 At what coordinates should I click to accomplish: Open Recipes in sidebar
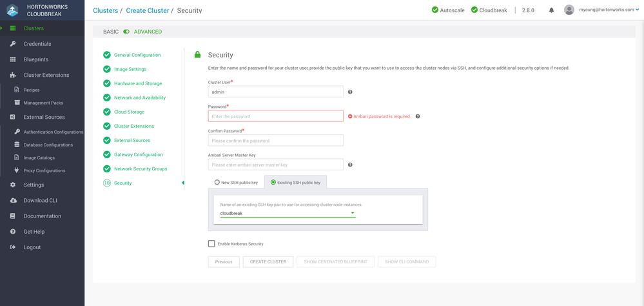click(32, 90)
